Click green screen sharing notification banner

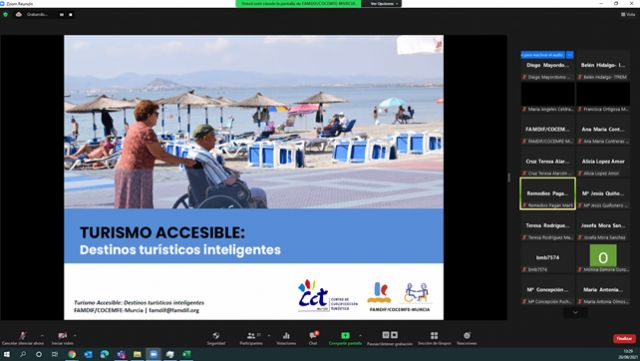point(298,4)
